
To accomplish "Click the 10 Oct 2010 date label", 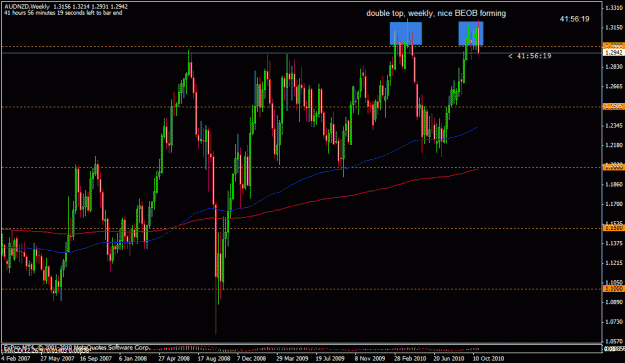I will click(x=488, y=358).
